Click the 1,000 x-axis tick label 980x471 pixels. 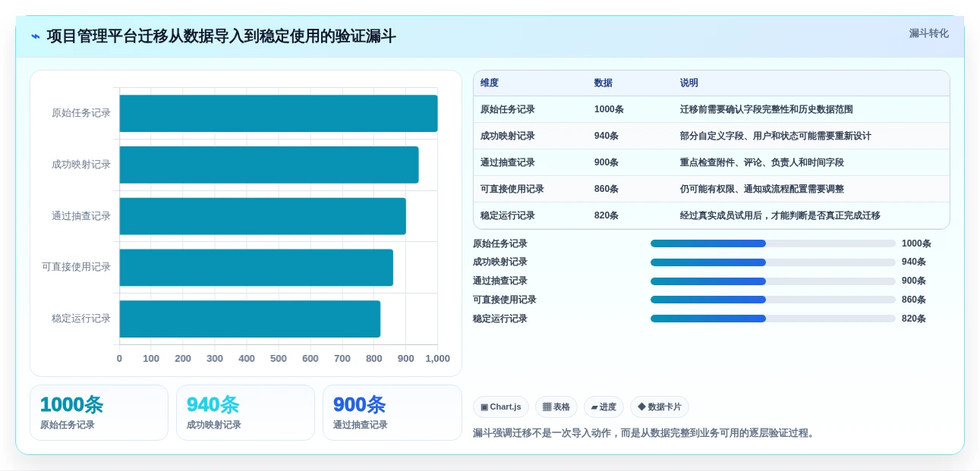(x=437, y=359)
